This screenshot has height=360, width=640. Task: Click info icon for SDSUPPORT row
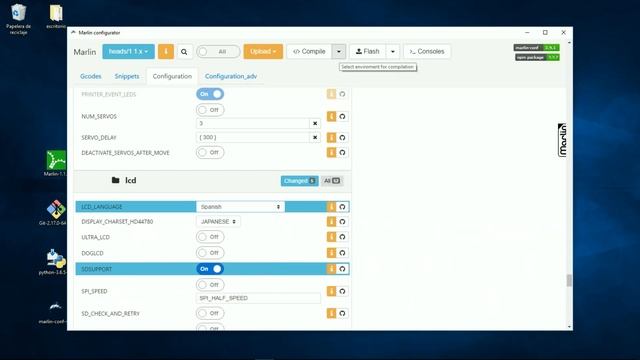331,269
